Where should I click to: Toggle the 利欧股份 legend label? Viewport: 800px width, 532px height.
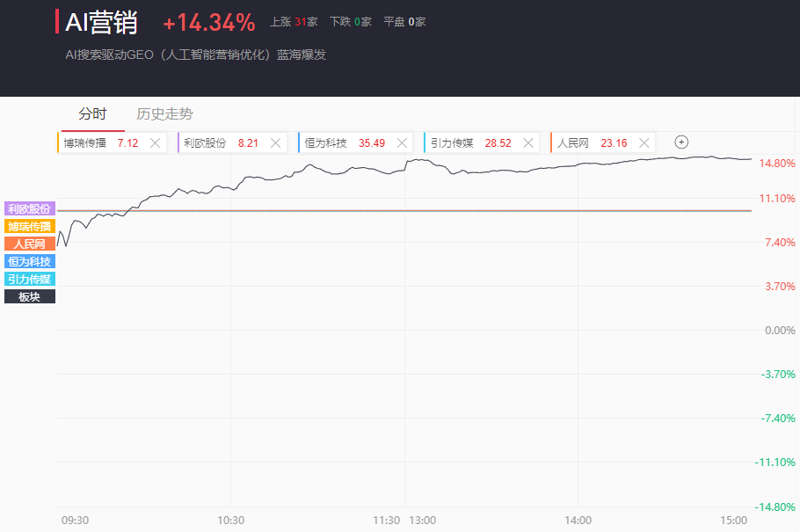point(30,208)
